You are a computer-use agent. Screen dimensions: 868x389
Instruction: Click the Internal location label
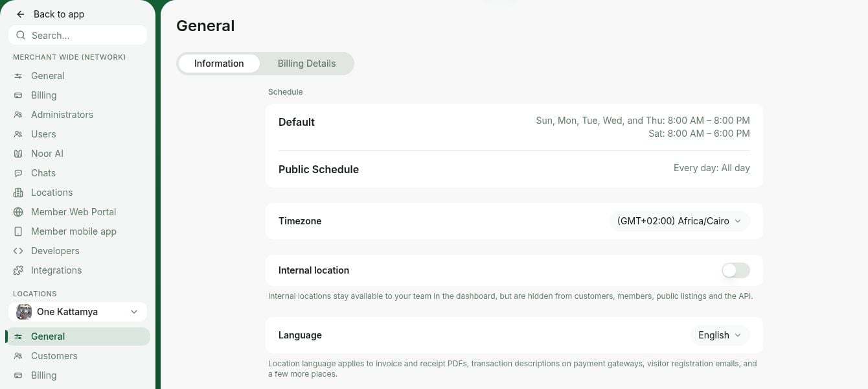[x=314, y=270]
